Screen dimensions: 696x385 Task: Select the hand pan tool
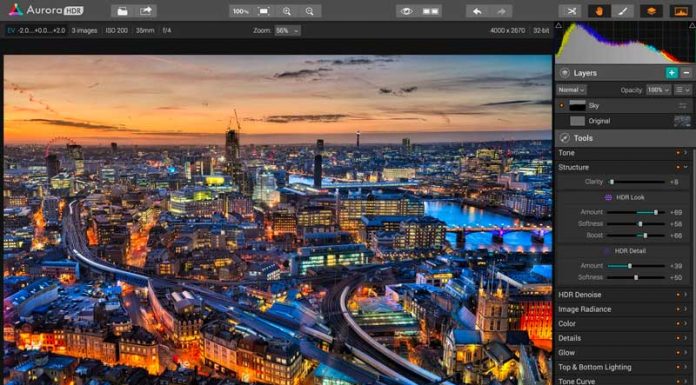(x=599, y=11)
